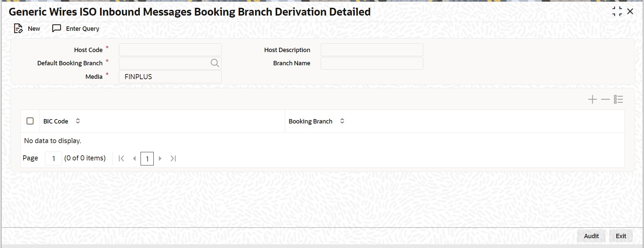Click the screen title text

point(190,12)
